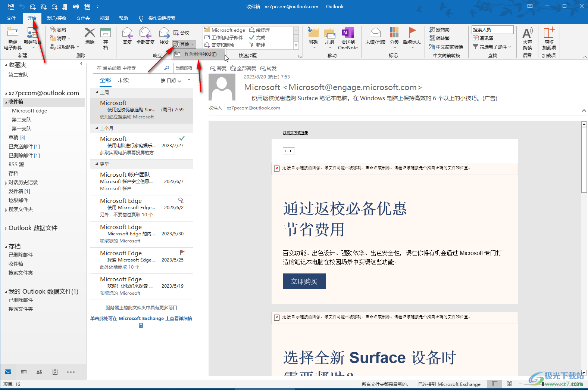
Task: Open the Folder (文件夹) tab
Action: (83, 18)
